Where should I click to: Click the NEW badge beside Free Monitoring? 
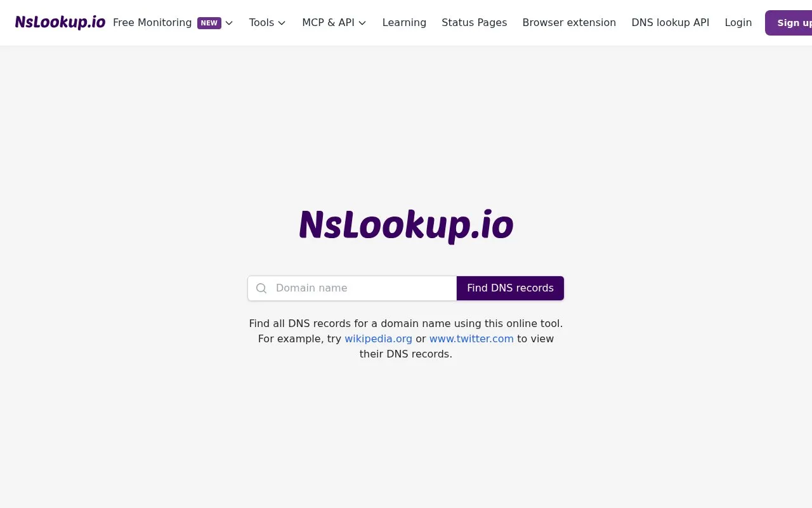click(x=209, y=23)
